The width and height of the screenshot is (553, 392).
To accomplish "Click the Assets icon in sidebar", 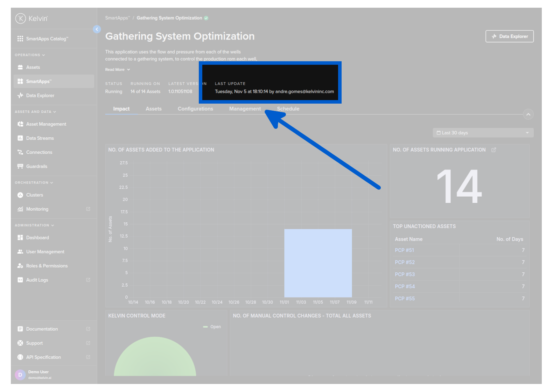I will [x=20, y=67].
